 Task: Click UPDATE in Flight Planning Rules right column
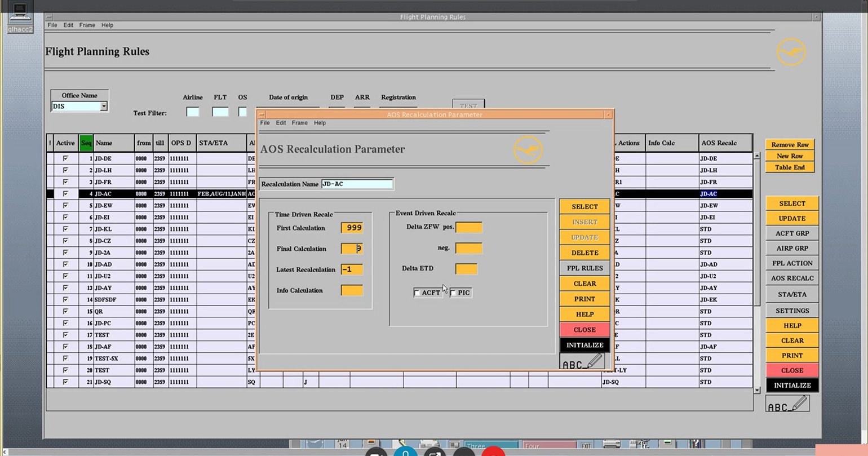tap(792, 219)
